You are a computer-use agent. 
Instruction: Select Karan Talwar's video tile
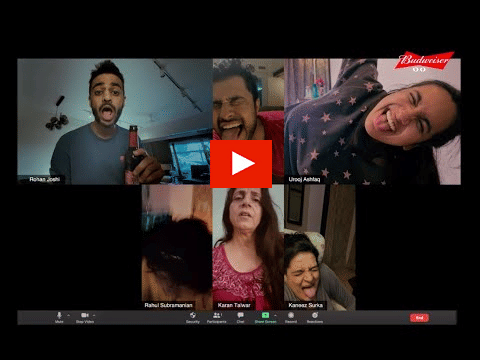pyautogui.click(x=248, y=248)
